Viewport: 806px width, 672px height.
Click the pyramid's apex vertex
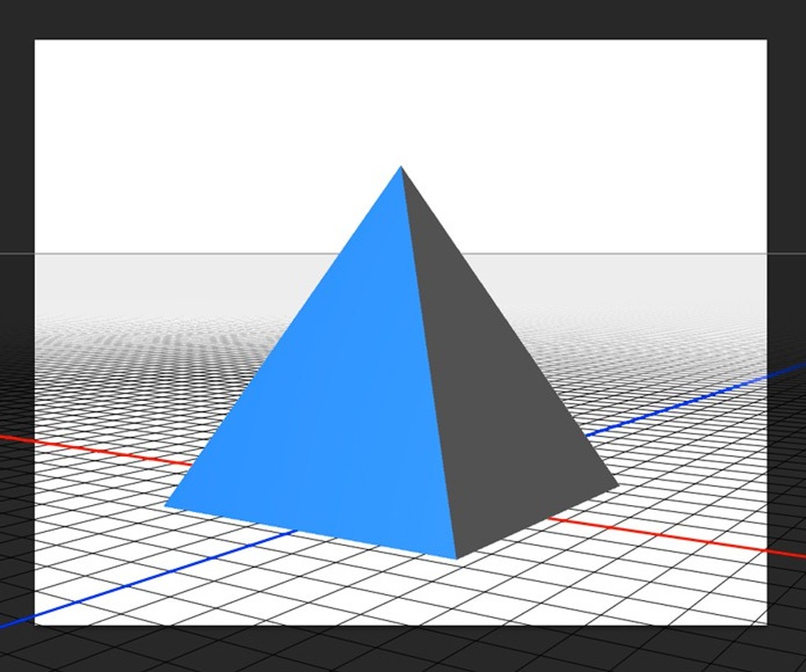point(401,167)
